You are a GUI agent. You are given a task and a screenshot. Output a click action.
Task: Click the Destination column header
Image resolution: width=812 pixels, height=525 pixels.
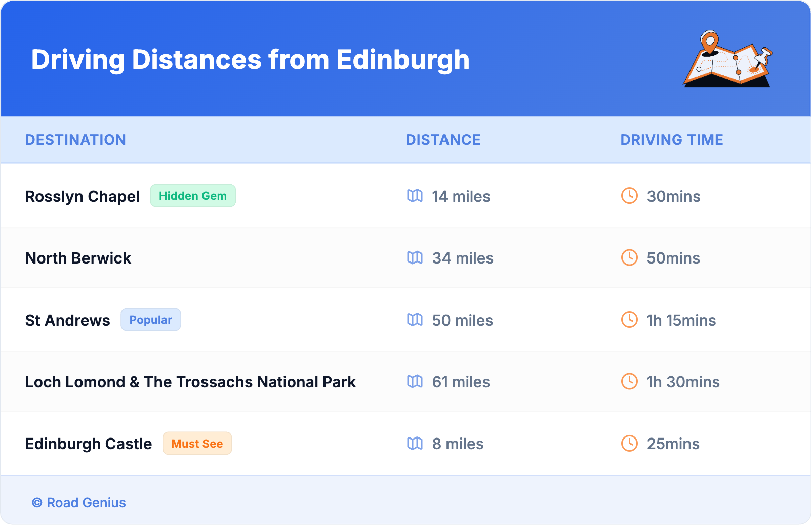75,140
